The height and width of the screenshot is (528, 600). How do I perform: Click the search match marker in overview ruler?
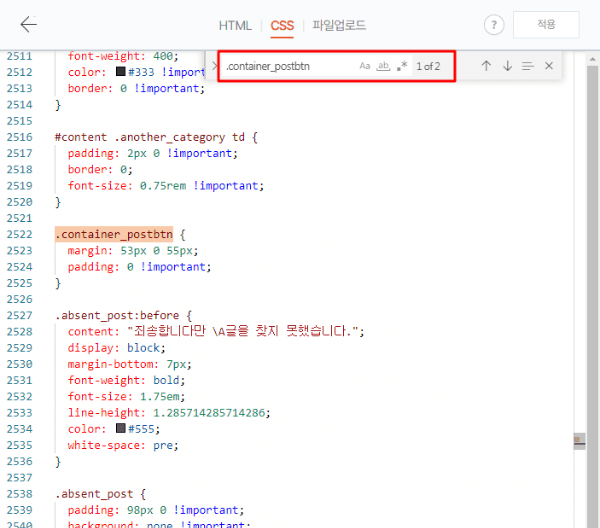(578, 439)
